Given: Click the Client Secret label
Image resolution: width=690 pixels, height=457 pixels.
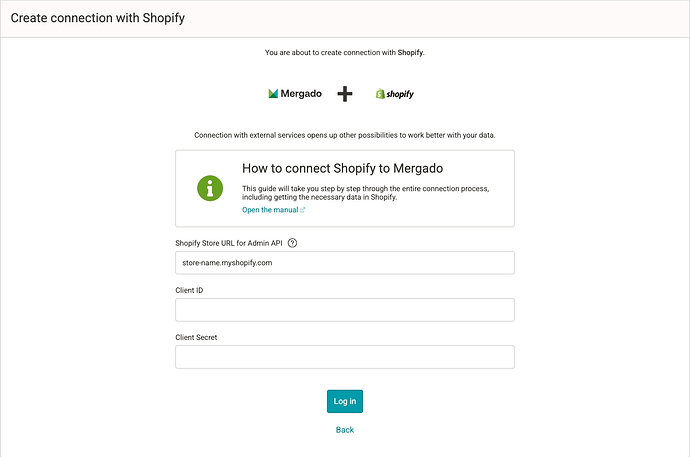Looking at the screenshot, I should (x=196, y=337).
